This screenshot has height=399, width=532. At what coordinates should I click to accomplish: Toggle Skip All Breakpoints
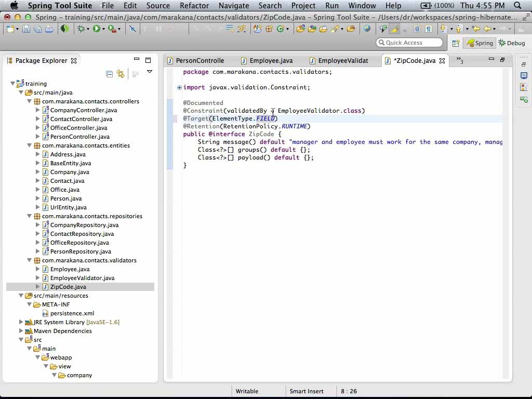132,29
